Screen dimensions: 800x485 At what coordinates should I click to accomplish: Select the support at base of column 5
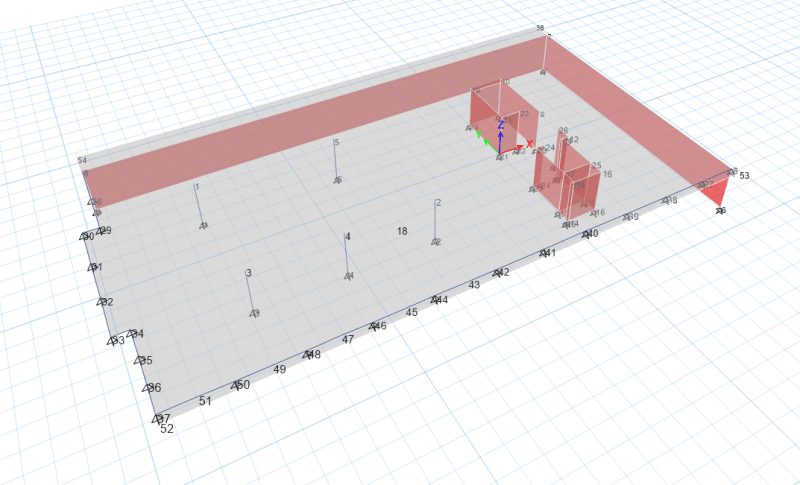coord(337,180)
